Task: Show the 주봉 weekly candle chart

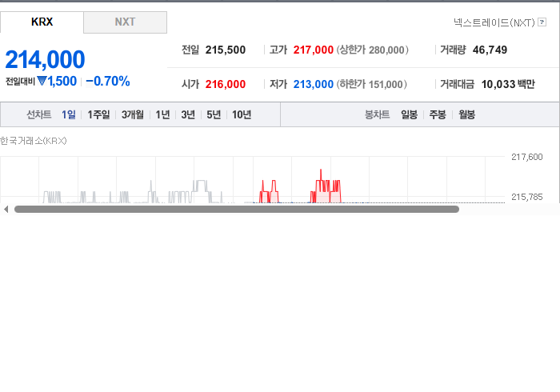Action: [x=438, y=114]
